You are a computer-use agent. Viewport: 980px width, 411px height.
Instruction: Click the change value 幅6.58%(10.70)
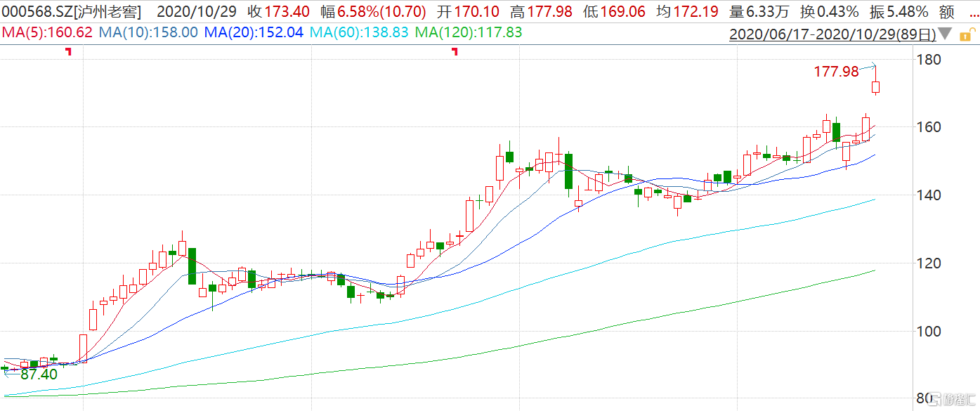pos(372,12)
